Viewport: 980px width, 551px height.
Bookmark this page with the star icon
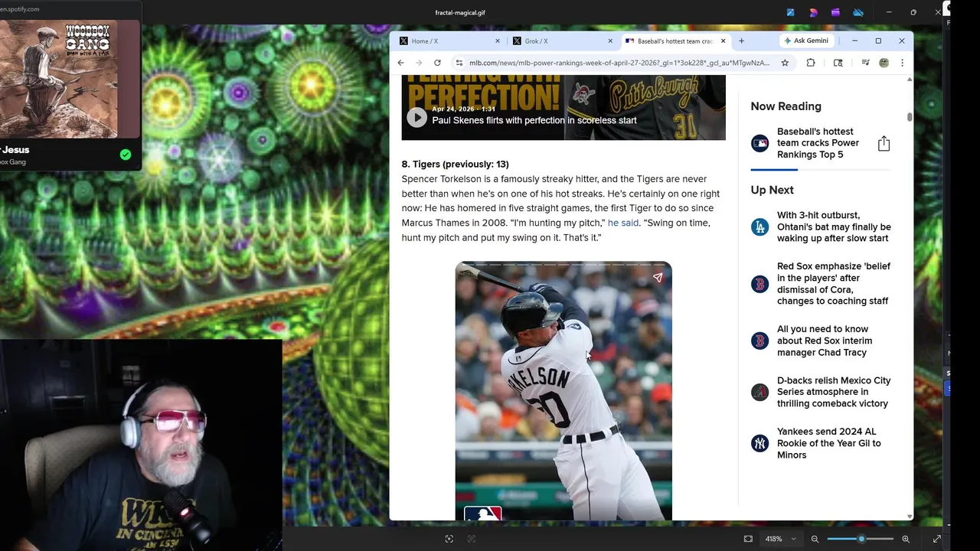coord(785,63)
